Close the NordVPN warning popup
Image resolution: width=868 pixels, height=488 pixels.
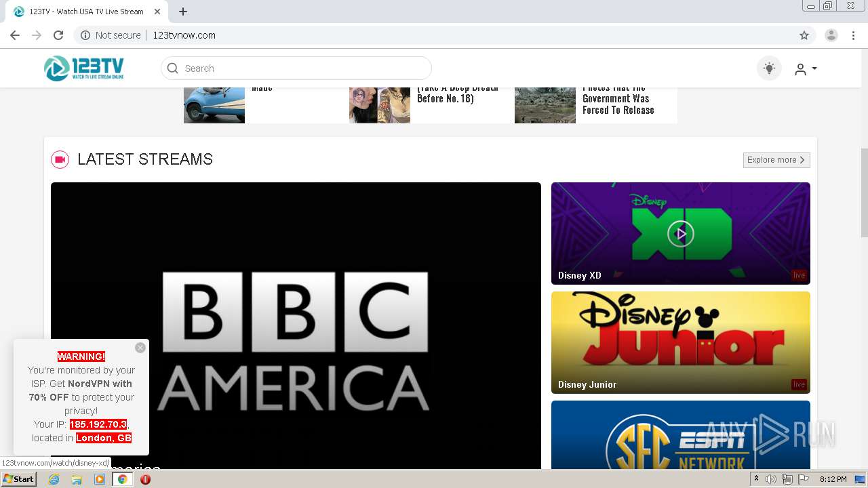140,348
